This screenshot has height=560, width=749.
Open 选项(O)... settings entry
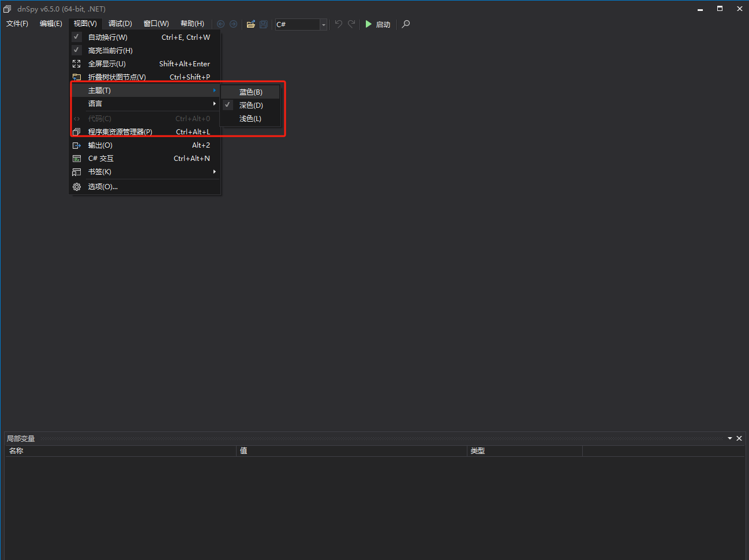145,187
